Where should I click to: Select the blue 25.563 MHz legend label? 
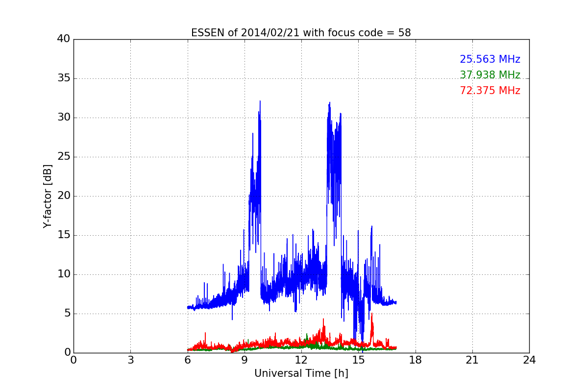coord(490,59)
